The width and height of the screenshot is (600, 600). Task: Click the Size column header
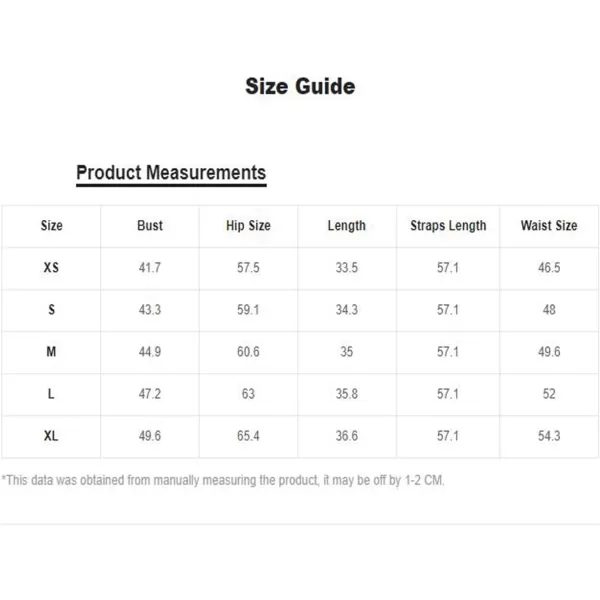click(x=52, y=225)
